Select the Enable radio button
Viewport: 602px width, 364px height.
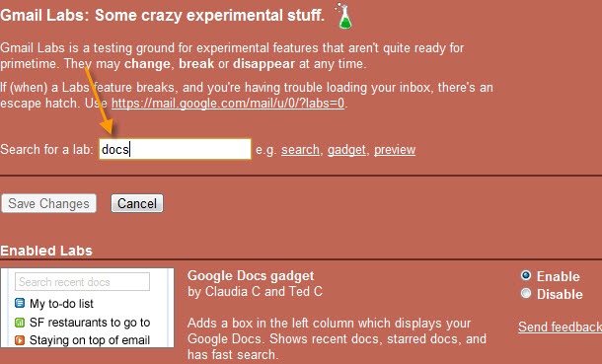click(526, 275)
